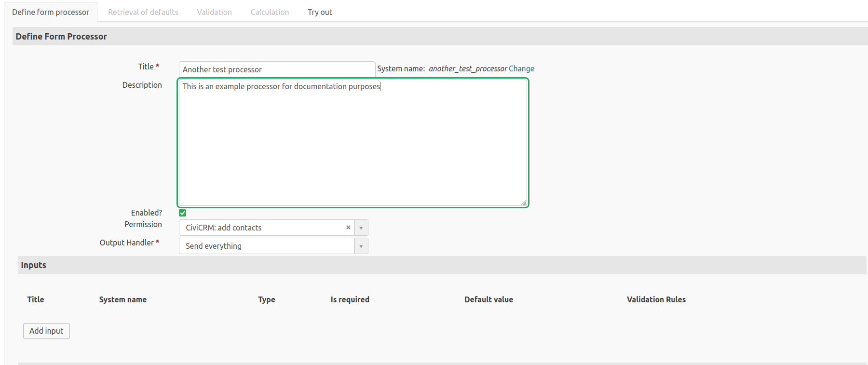Focus the Title text field
This screenshot has height=365, width=868.
[x=277, y=69]
